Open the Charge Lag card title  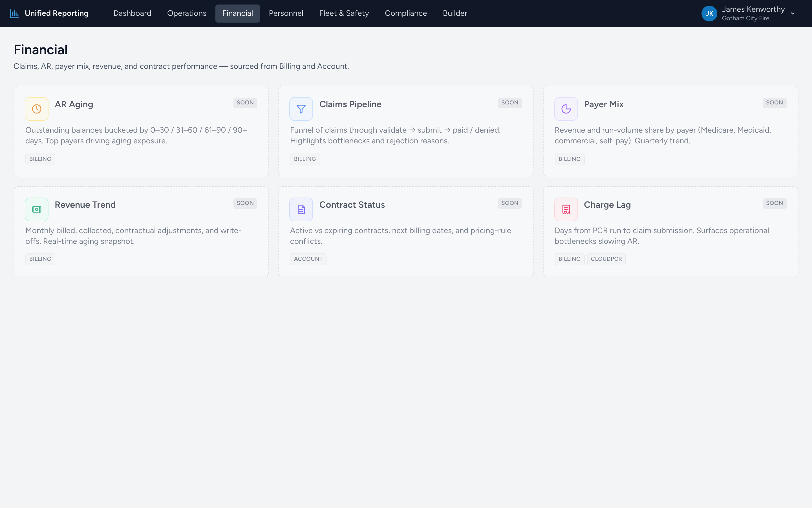607,205
